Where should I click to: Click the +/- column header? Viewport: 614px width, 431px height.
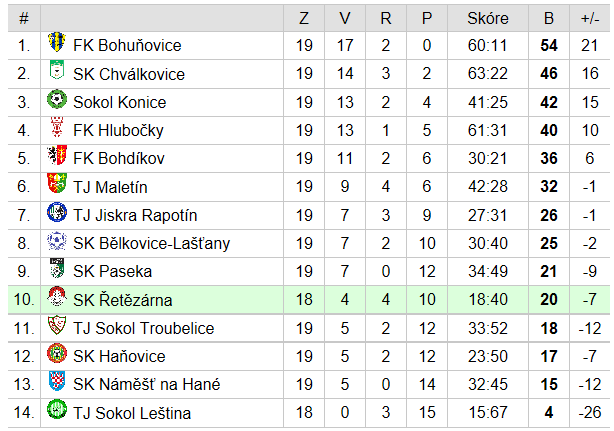point(590,18)
